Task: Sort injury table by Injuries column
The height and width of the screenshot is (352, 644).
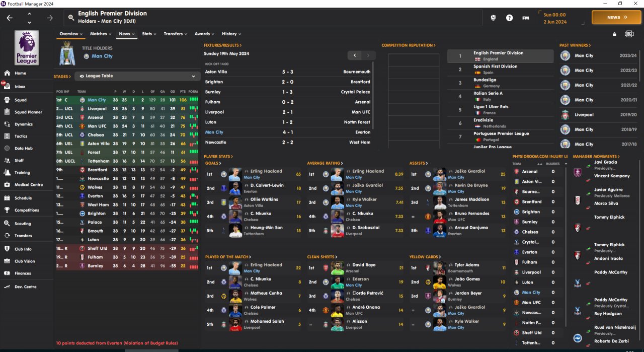Action: tap(553, 164)
